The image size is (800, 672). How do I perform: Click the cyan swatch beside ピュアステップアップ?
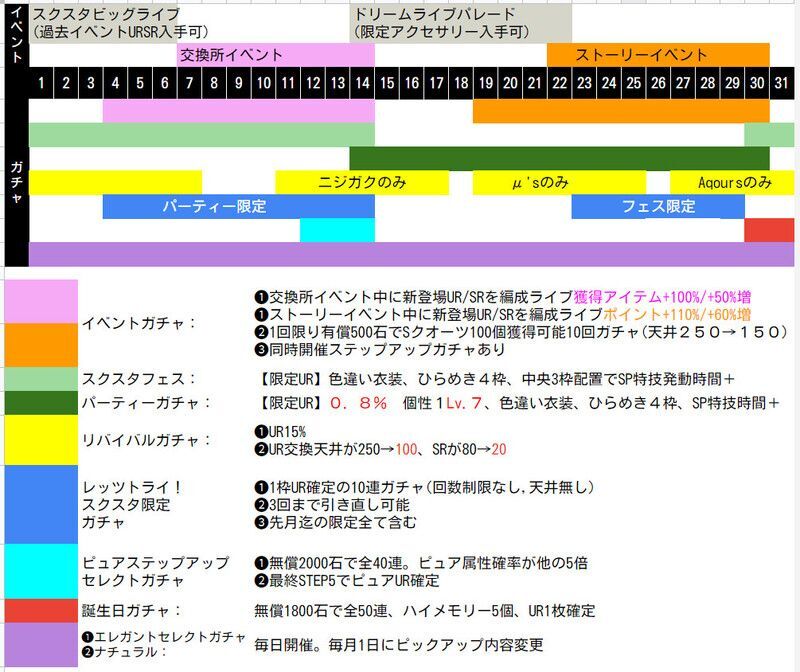(41, 571)
